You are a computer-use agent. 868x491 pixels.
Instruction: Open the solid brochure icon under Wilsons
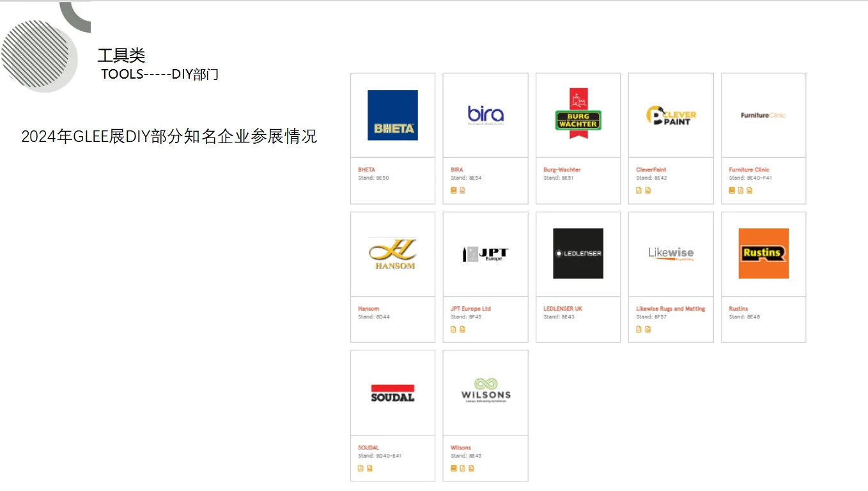(x=454, y=468)
